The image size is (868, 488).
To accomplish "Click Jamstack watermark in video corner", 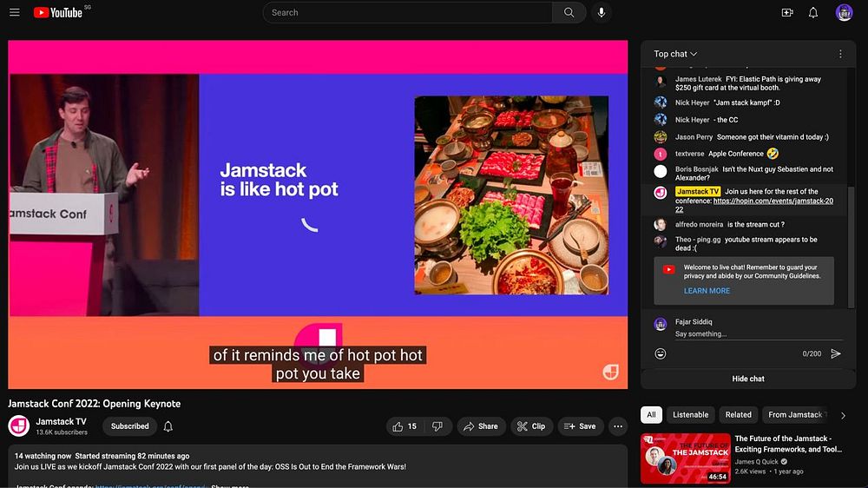I will tap(610, 373).
